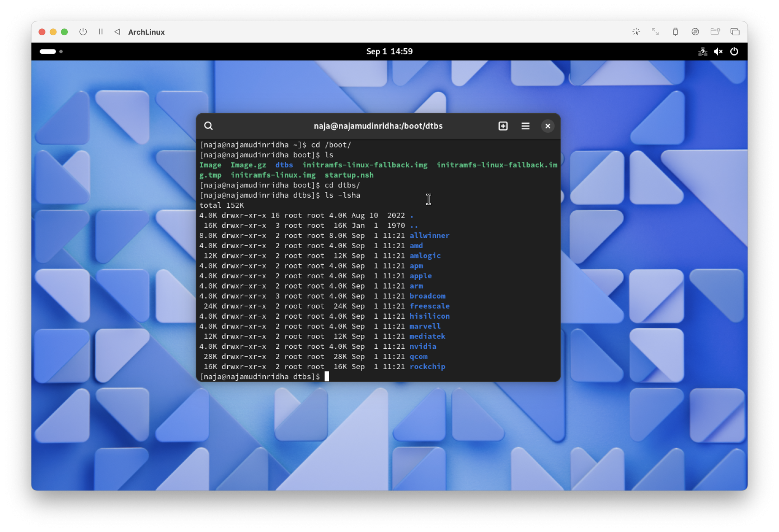Open the shared folder icon
The width and height of the screenshot is (779, 532).
click(715, 32)
